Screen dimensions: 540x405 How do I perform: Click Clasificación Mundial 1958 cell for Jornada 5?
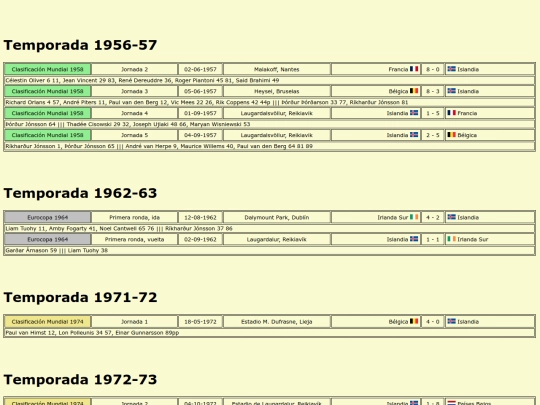48,135
